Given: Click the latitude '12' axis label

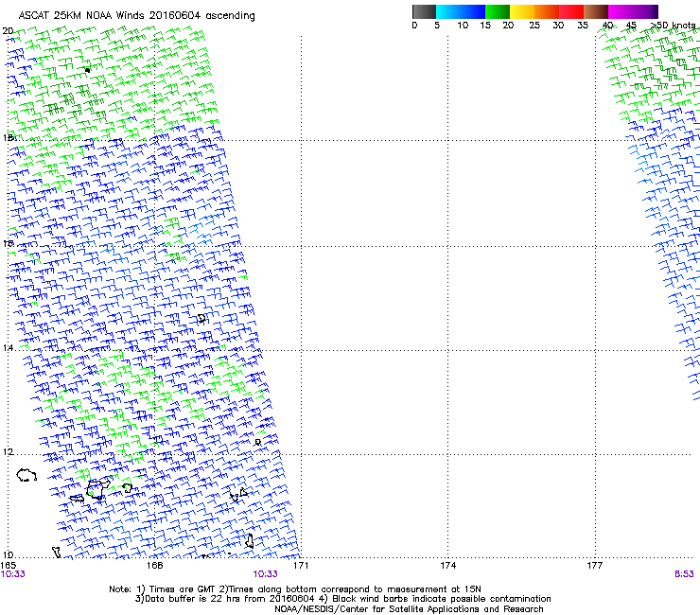Looking at the screenshot, I should pos(8,452).
